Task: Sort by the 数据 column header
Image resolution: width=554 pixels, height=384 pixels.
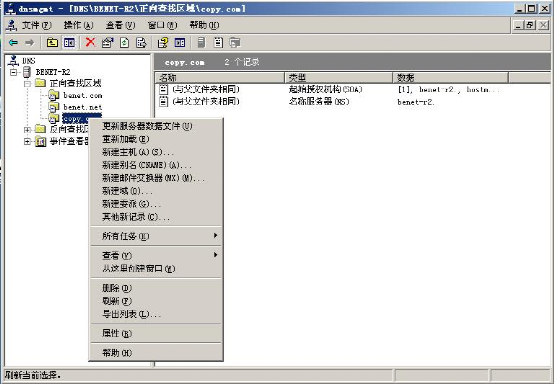Action: click(x=450, y=77)
